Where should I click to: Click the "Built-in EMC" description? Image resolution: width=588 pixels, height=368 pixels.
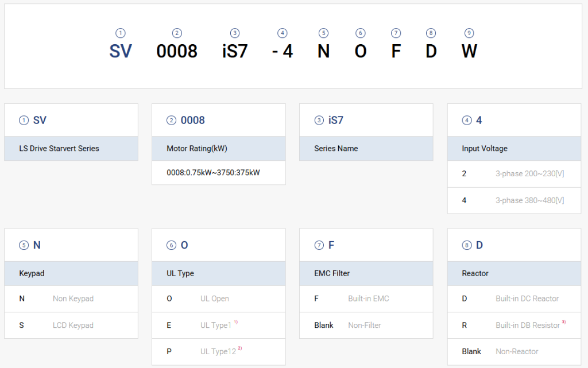click(x=369, y=299)
